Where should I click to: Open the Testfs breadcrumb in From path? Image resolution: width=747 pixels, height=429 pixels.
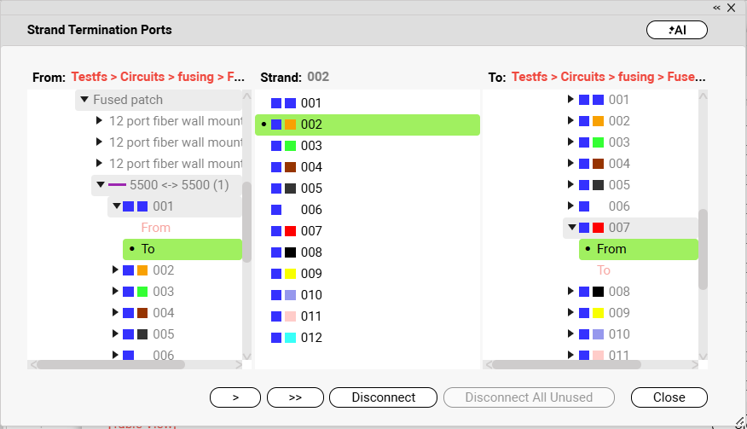89,77
